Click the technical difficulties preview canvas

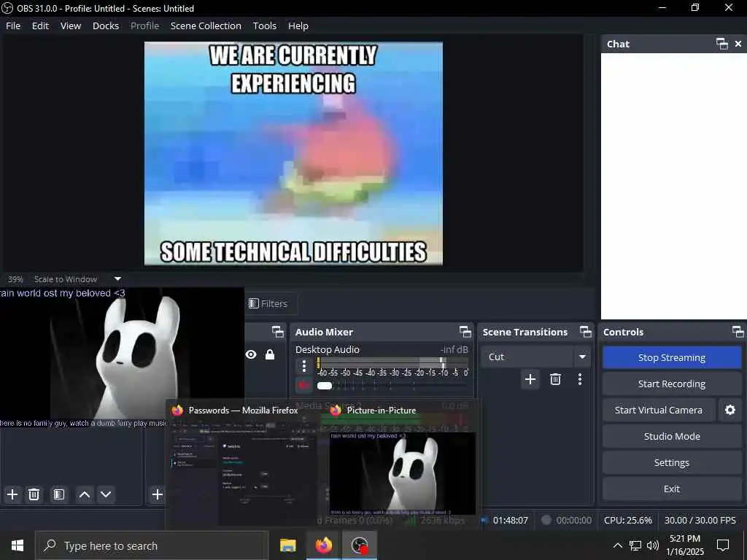293,153
